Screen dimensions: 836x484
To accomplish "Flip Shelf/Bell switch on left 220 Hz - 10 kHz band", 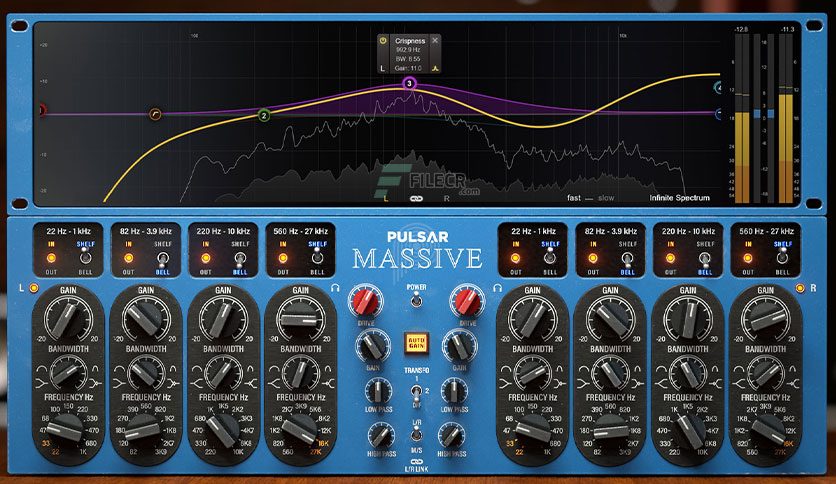I will pos(240,259).
